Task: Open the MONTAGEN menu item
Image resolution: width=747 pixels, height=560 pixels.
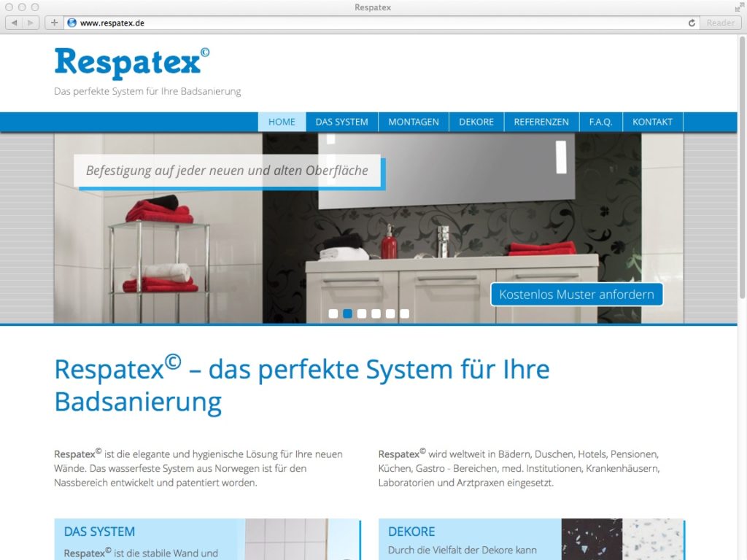Action: coord(414,122)
